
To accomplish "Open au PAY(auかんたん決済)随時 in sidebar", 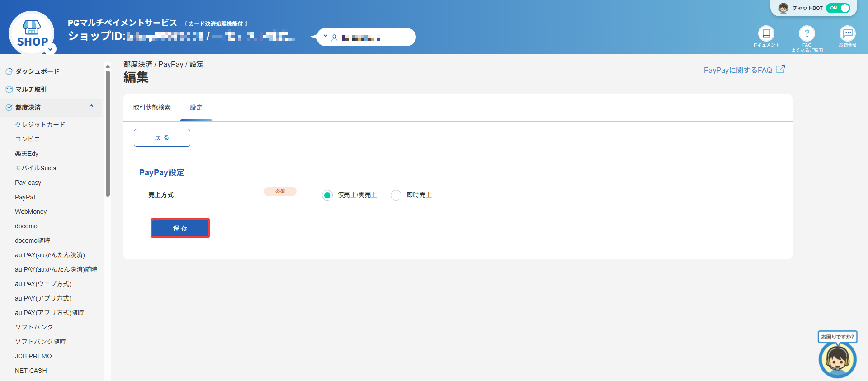I will [x=56, y=269].
